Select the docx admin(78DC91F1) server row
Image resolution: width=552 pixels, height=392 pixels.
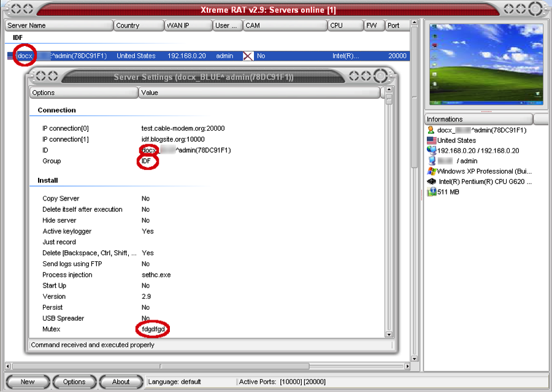208,56
